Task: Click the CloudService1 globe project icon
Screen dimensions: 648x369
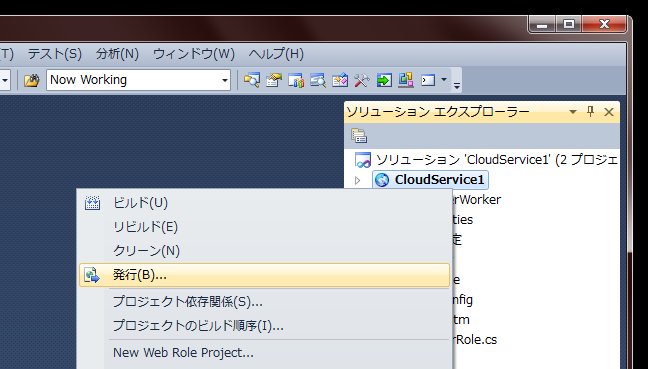Action: [x=382, y=180]
